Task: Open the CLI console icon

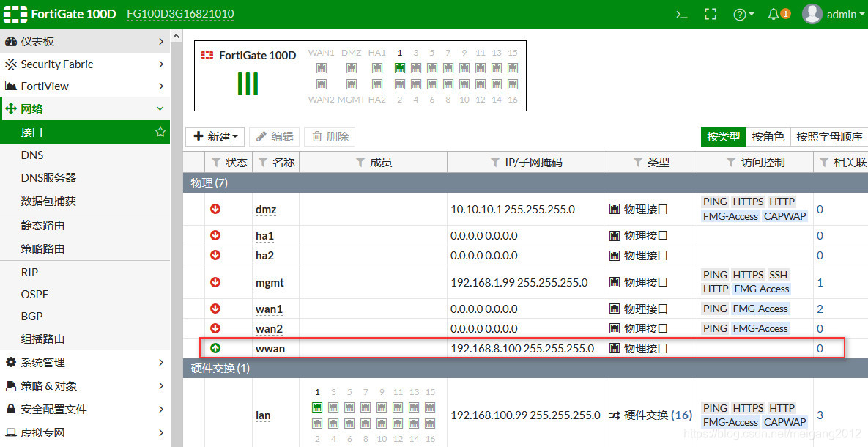Action: [682, 15]
